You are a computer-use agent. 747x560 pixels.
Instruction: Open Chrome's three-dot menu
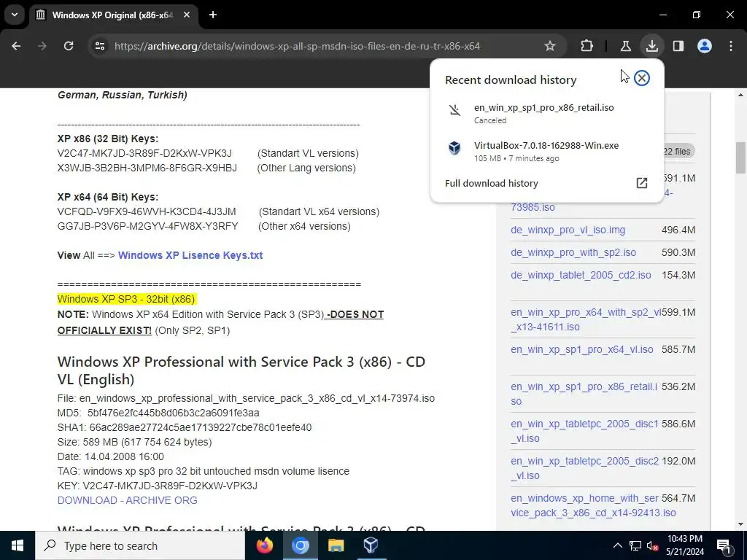731,46
